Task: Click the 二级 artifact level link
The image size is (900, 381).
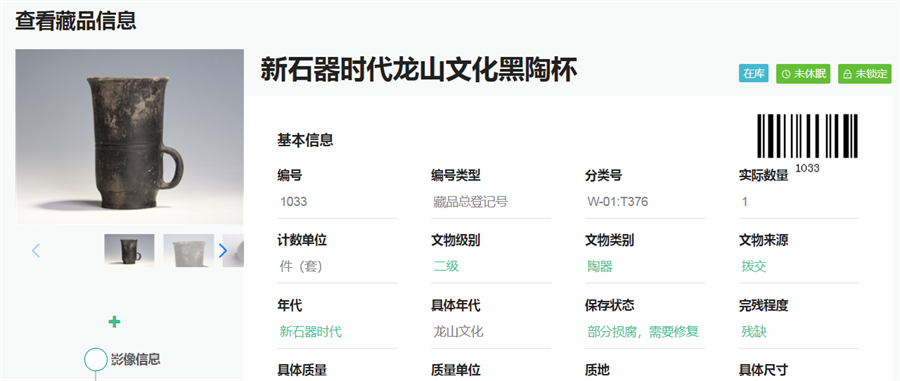Action: (446, 267)
